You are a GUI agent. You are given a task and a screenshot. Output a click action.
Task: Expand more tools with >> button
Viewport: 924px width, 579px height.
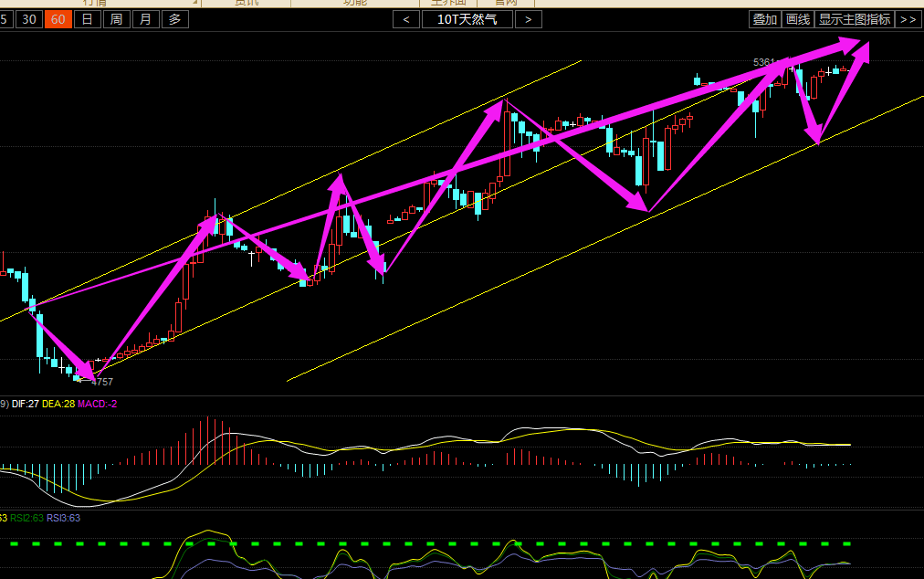pyautogui.click(x=908, y=19)
